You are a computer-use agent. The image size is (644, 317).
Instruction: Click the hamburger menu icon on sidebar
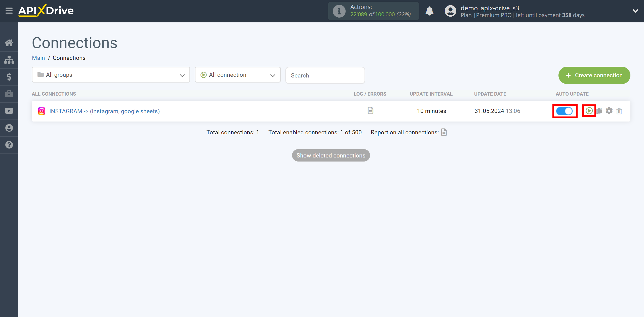tap(9, 11)
